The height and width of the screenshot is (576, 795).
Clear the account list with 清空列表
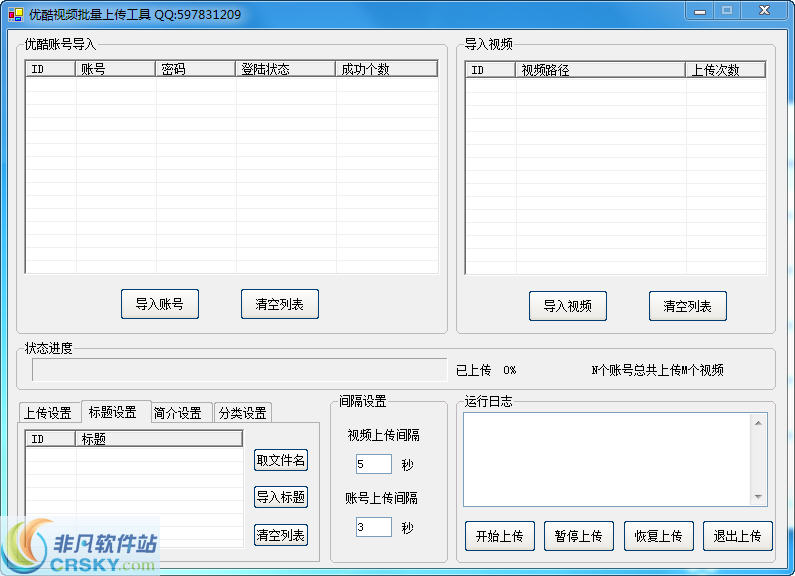(280, 304)
